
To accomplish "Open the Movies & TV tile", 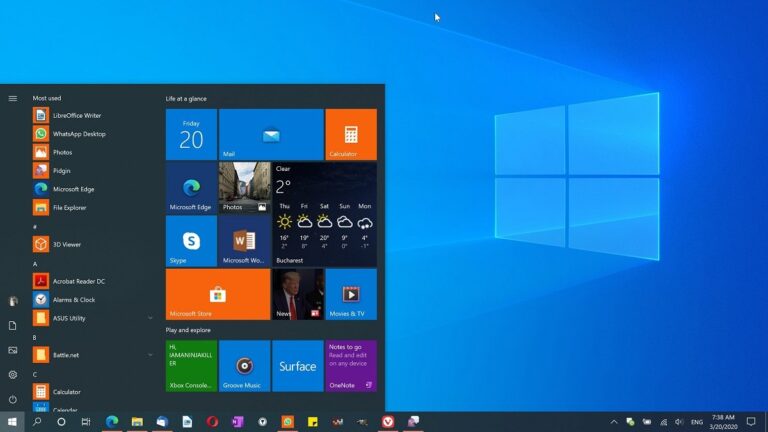I will (x=351, y=294).
